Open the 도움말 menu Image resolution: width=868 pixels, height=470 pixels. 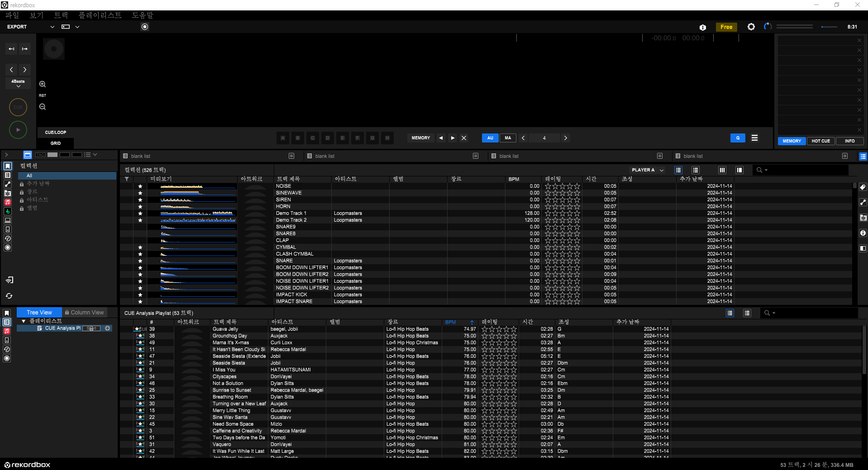click(143, 15)
